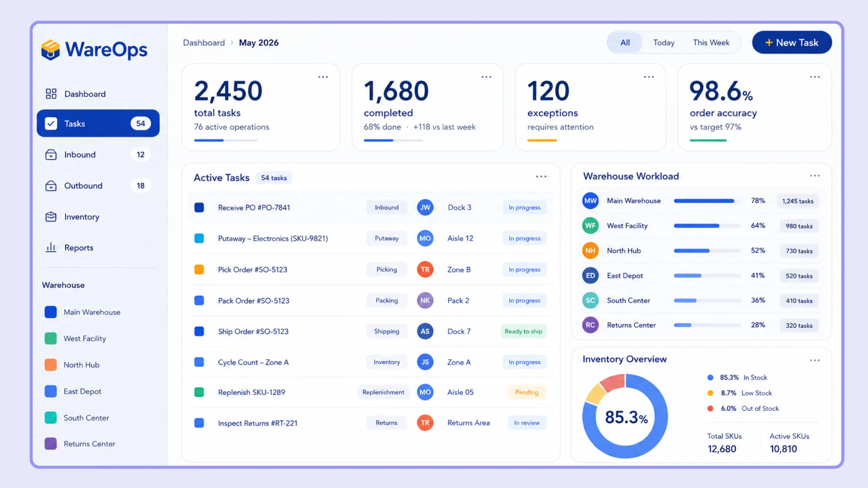Tick the checkbox for Pick Order #SO-5123

199,269
